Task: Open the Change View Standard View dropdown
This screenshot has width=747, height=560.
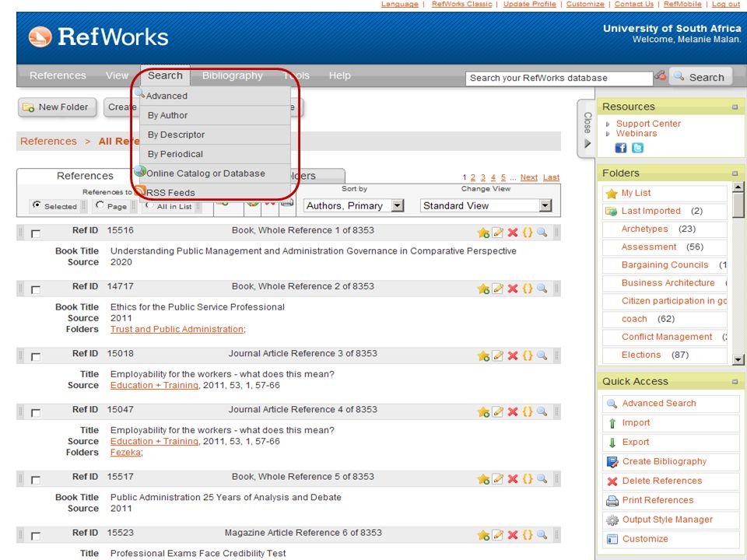Action: click(x=486, y=205)
